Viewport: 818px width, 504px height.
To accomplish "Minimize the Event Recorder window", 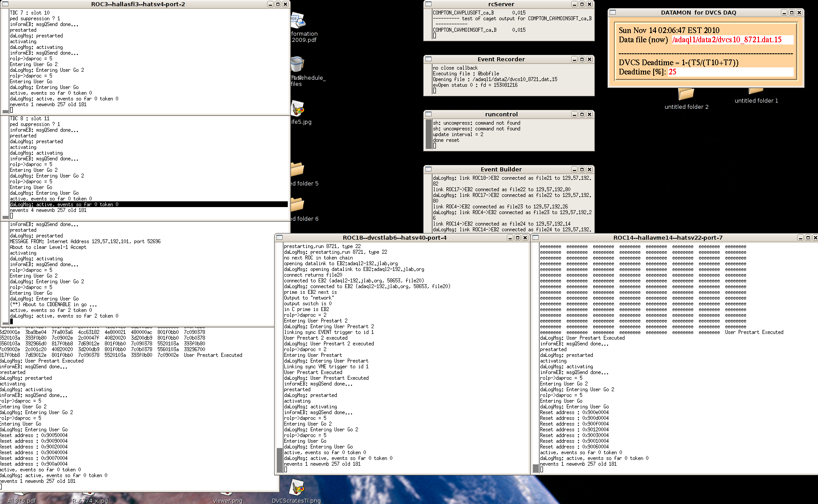I will pos(574,59).
